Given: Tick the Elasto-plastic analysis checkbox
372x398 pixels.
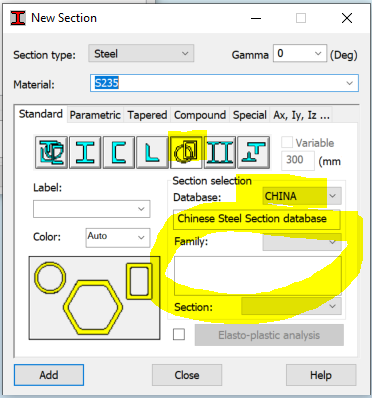Looking at the screenshot, I should coord(179,334).
